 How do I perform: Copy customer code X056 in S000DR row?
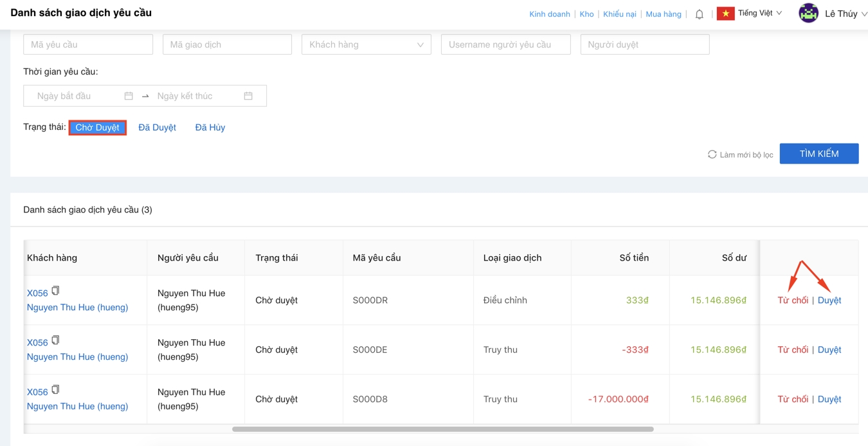(x=56, y=291)
